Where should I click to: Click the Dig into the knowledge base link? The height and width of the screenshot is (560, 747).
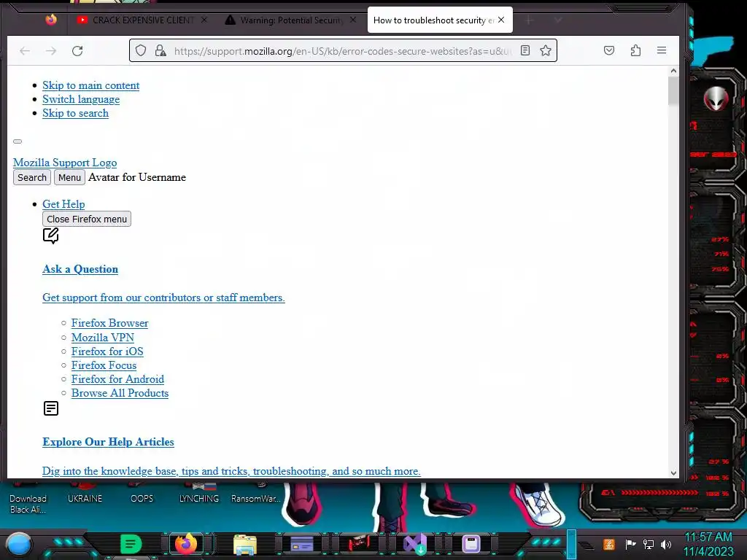click(231, 471)
